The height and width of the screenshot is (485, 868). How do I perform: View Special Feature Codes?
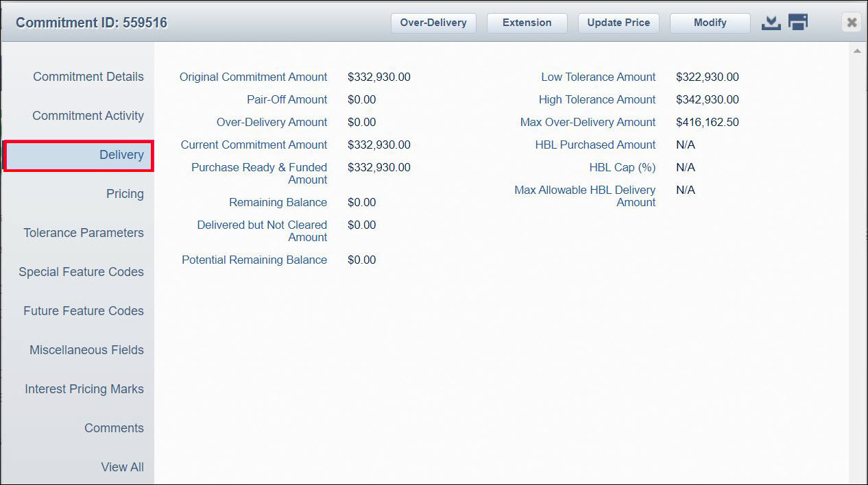81,272
